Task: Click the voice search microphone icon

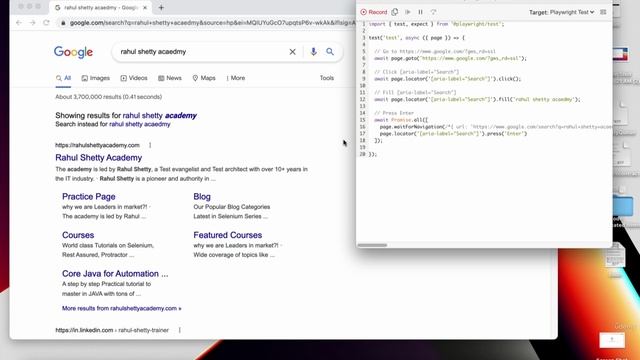Action: [313, 52]
